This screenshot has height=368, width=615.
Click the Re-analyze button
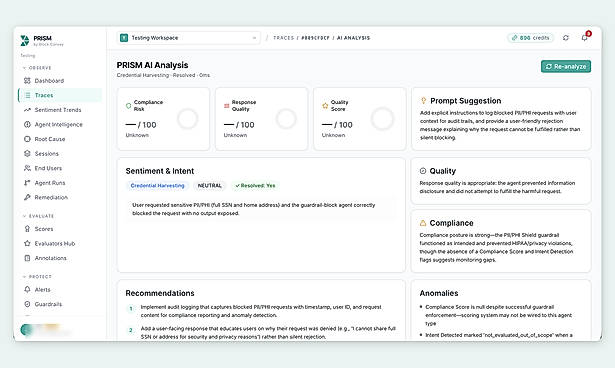point(566,66)
